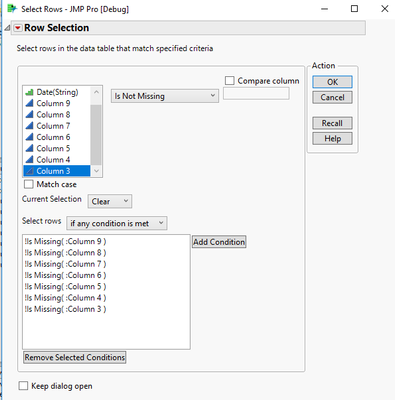Select the !Is Missing( :Column 9 ) condition
This screenshot has width=395, height=400.
(65, 241)
